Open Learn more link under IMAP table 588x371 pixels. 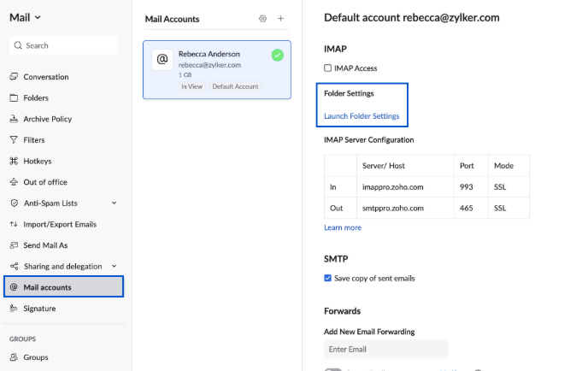343,227
